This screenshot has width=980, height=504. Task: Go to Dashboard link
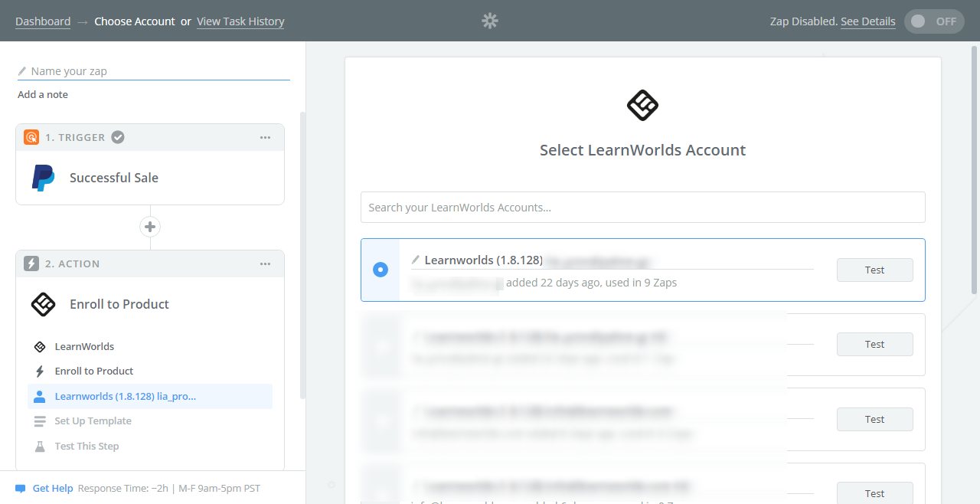tap(43, 21)
